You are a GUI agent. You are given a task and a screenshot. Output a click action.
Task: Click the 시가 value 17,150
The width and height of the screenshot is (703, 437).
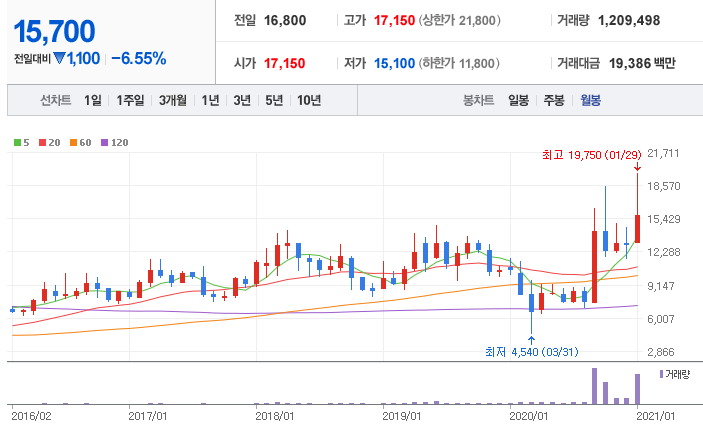tap(285, 63)
